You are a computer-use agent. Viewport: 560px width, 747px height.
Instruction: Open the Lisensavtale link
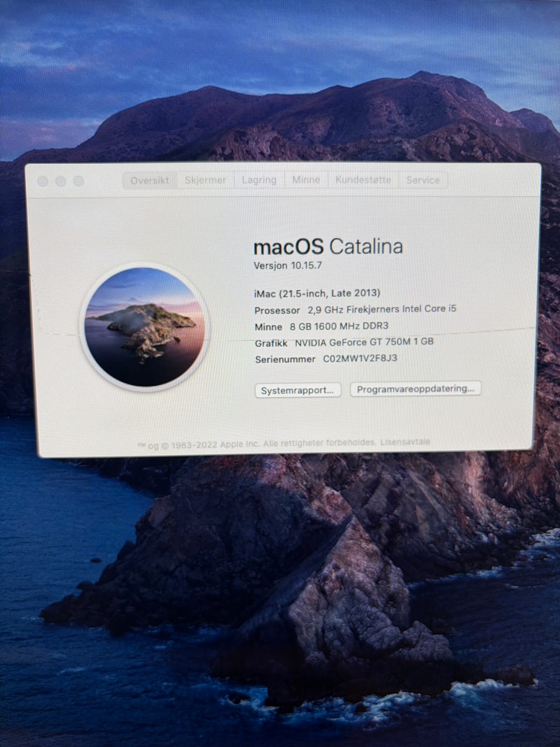click(x=405, y=442)
